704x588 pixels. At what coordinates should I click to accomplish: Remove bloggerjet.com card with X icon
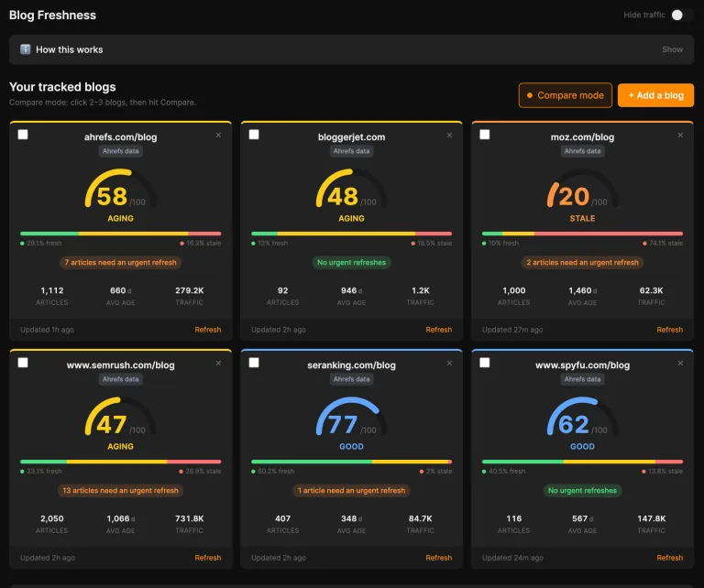[449, 135]
